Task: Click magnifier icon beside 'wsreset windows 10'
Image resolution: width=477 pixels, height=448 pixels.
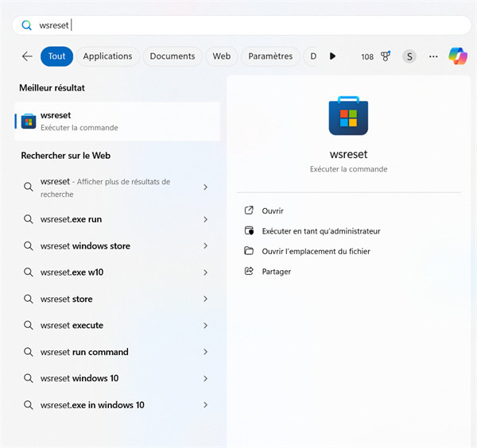Action: tap(29, 378)
